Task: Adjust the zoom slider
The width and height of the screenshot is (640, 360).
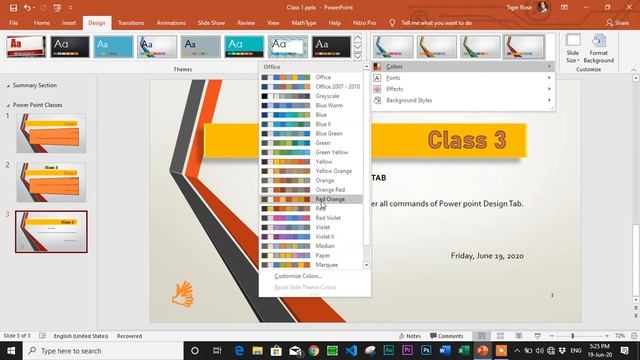Action: pos(573,336)
